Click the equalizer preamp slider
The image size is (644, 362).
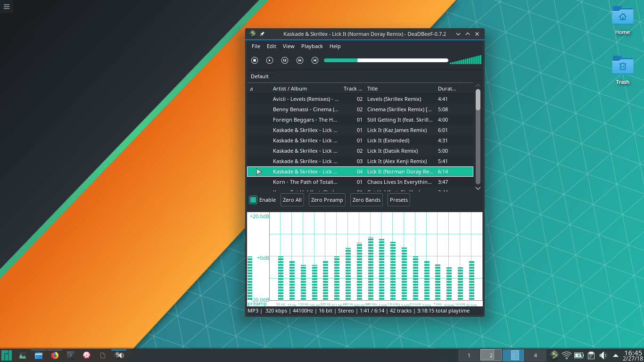250,278
